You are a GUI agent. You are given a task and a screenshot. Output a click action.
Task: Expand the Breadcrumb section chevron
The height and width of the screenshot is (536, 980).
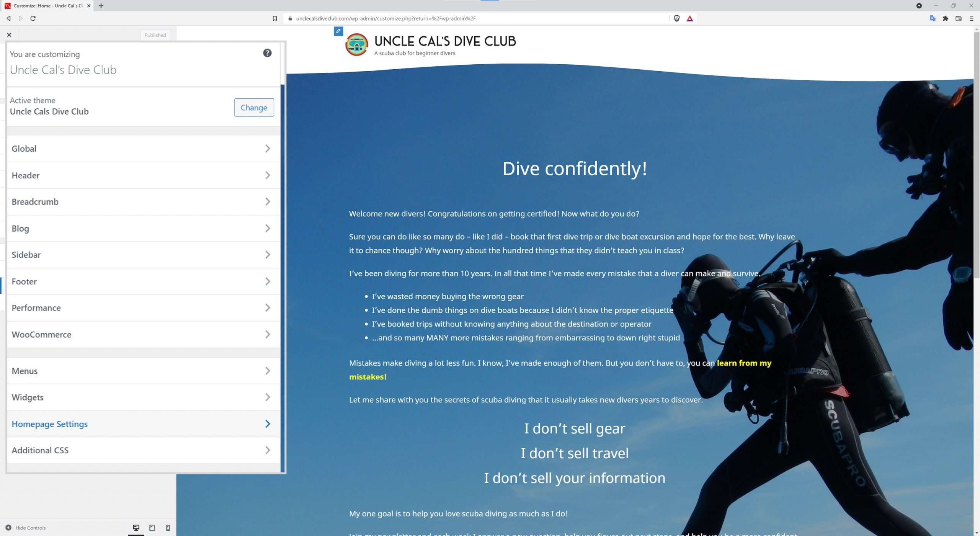tap(268, 202)
